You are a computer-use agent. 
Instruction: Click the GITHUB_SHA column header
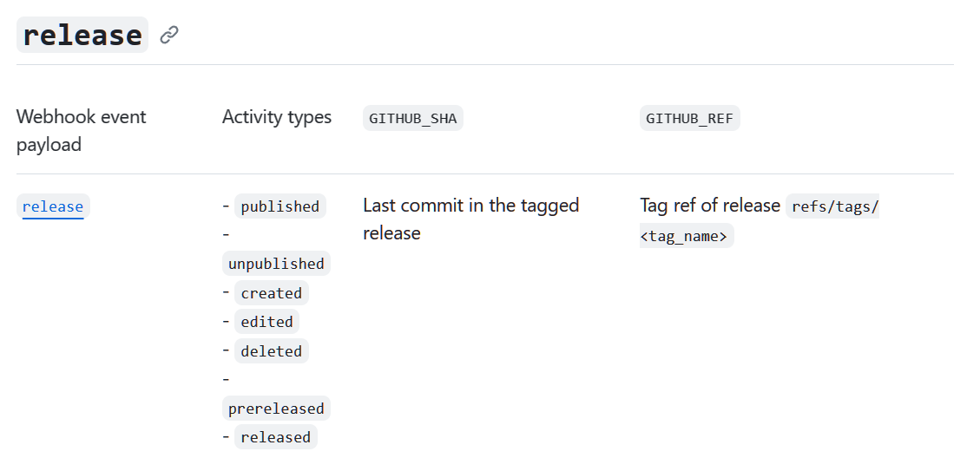pyautogui.click(x=412, y=119)
